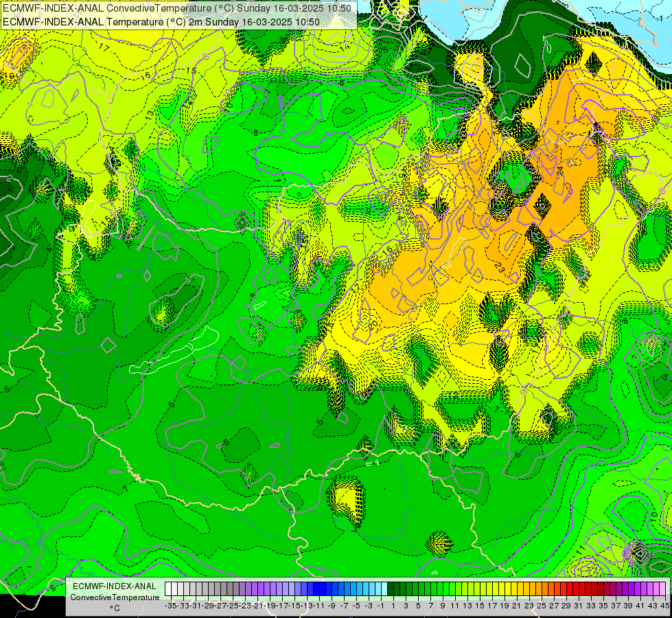Image resolution: width=672 pixels, height=618 pixels.
Task: Click the contour label '23' in orange area
Action: (x=499, y=267)
